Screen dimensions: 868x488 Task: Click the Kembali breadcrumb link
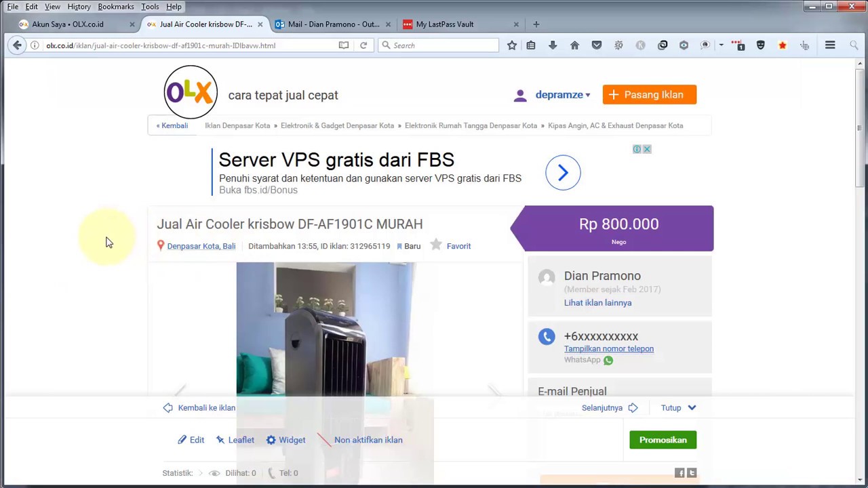[x=172, y=125]
